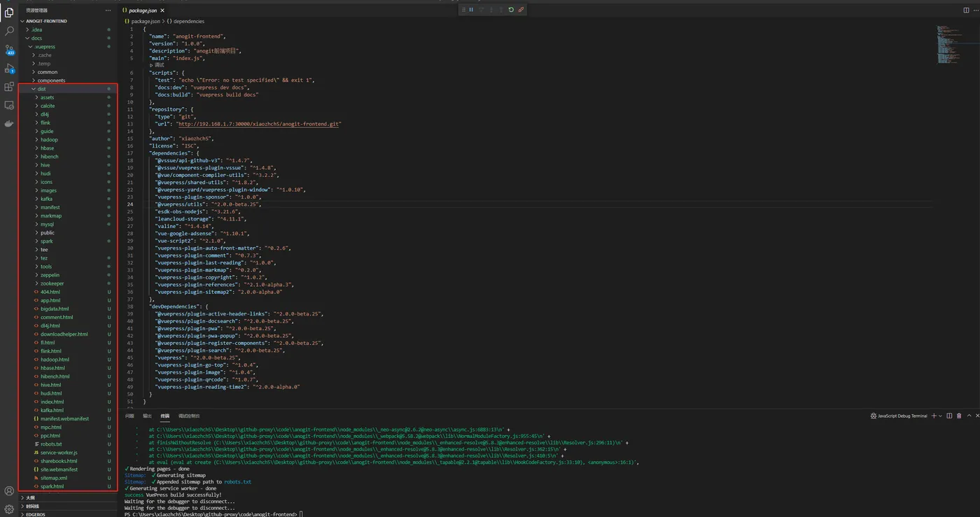Click the Debug codelens above scripts
Screen dimensions: 980x517
click(x=157, y=65)
